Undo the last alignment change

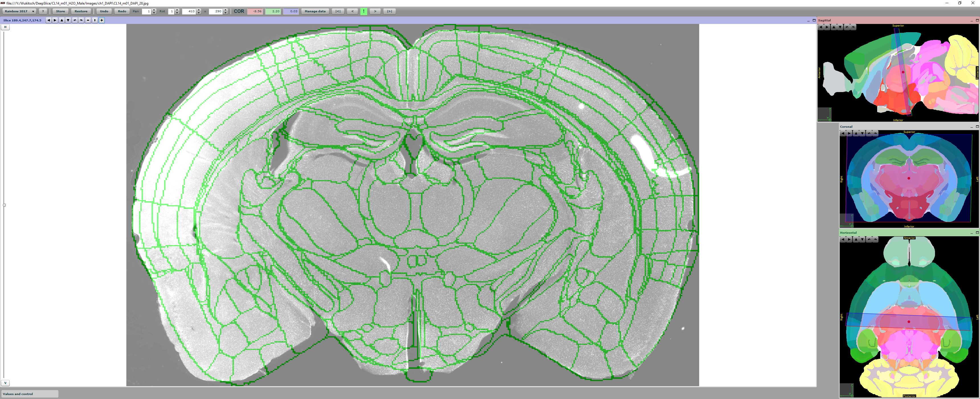coord(104,11)
